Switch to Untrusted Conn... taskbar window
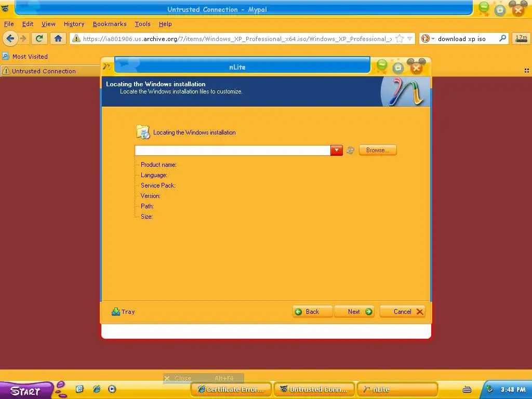The width and height of the screenshot is (532, 399). [x=314, y=389]
